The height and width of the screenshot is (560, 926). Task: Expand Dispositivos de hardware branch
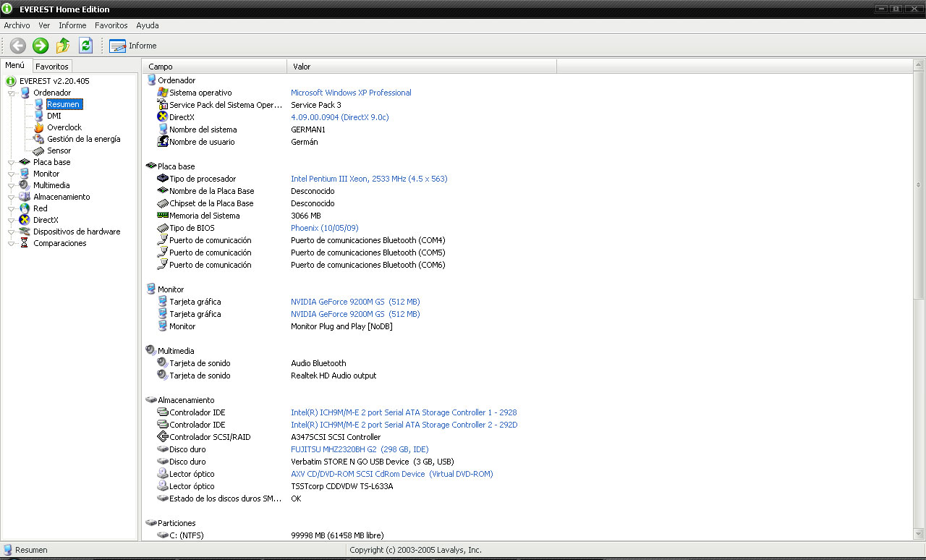[12, 232]
